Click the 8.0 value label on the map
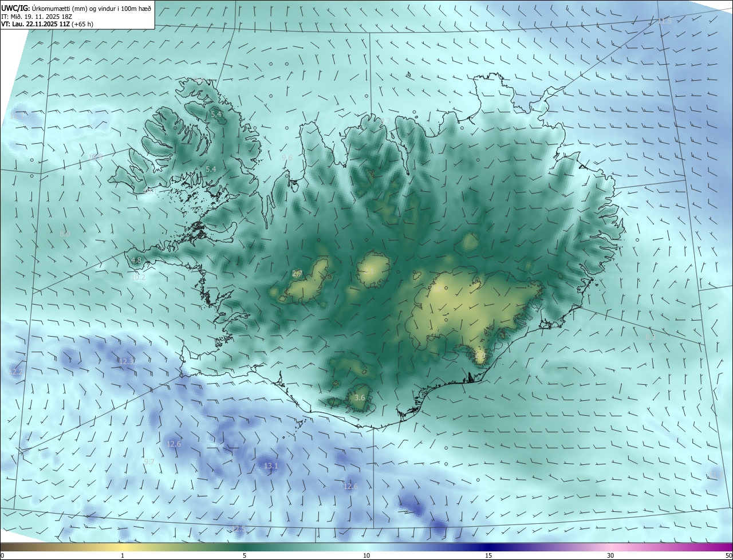 click(x=65, y=234)
